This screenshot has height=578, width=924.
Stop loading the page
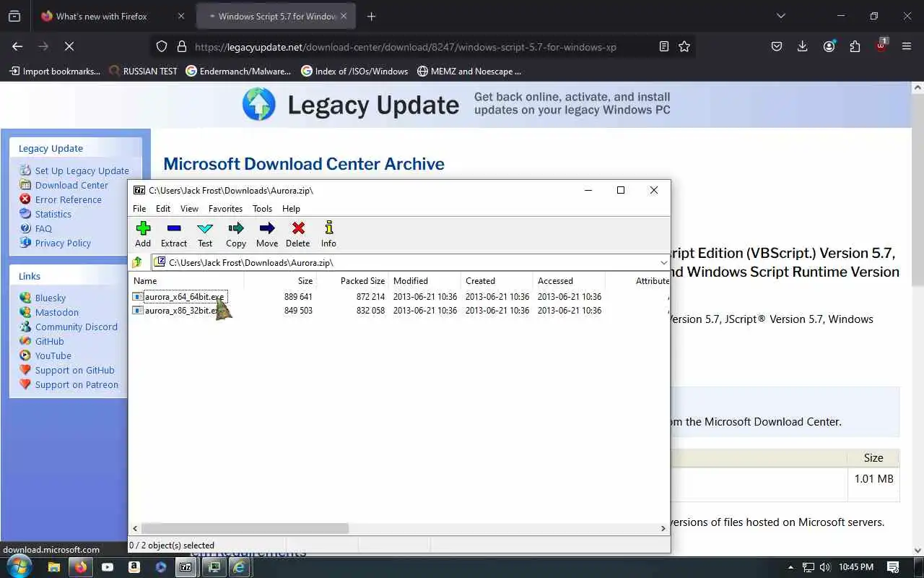[x=69, y=46]
